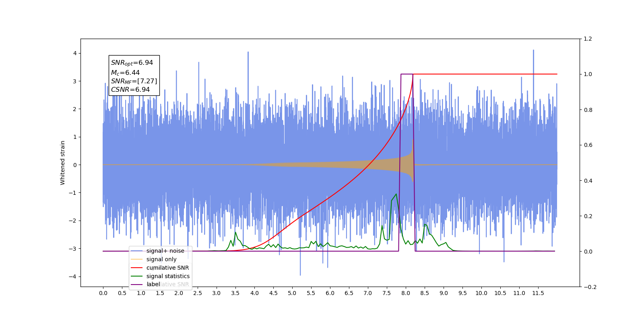Click the SNRMF=[7.27] annotation text

pyautogui.click(x=134, y=81)
